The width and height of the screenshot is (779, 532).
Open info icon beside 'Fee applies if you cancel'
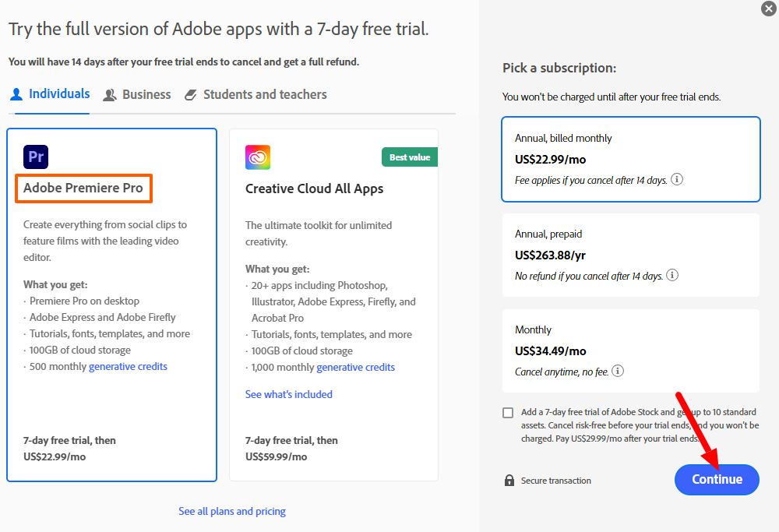pyautogui.click(x=677, y=179)
